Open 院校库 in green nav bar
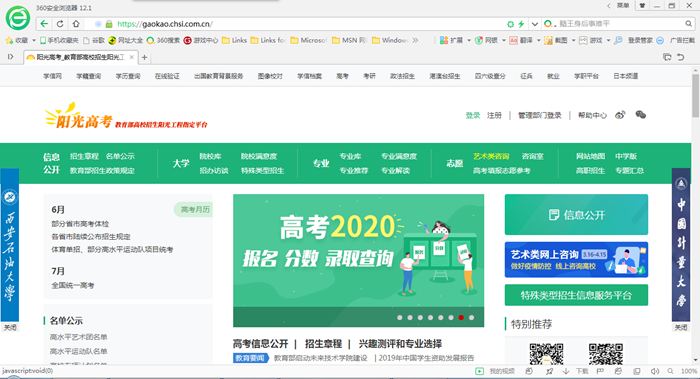 point(210,156)
